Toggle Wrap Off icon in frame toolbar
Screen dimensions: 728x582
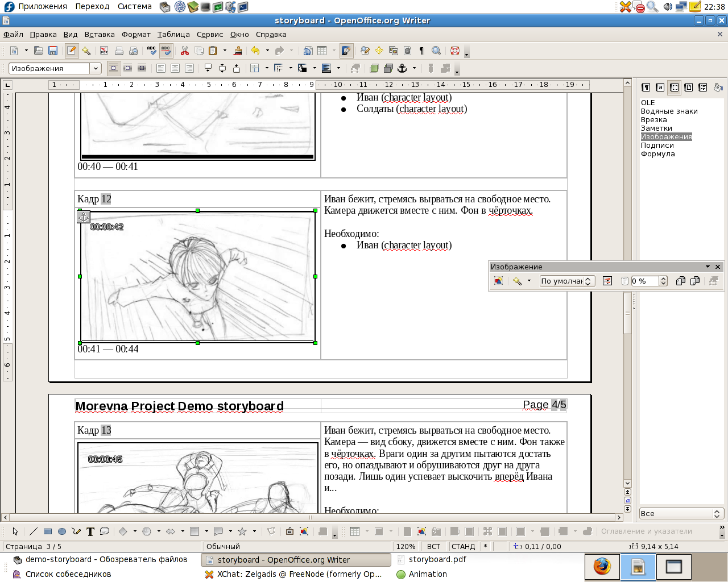point(114,68)
